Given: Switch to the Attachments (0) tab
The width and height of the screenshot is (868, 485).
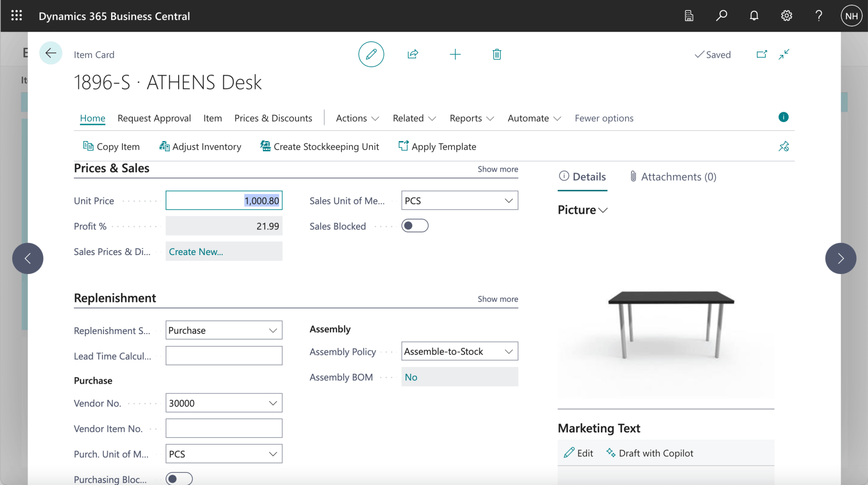Looking at the screenshot, I should click(673, 176).
